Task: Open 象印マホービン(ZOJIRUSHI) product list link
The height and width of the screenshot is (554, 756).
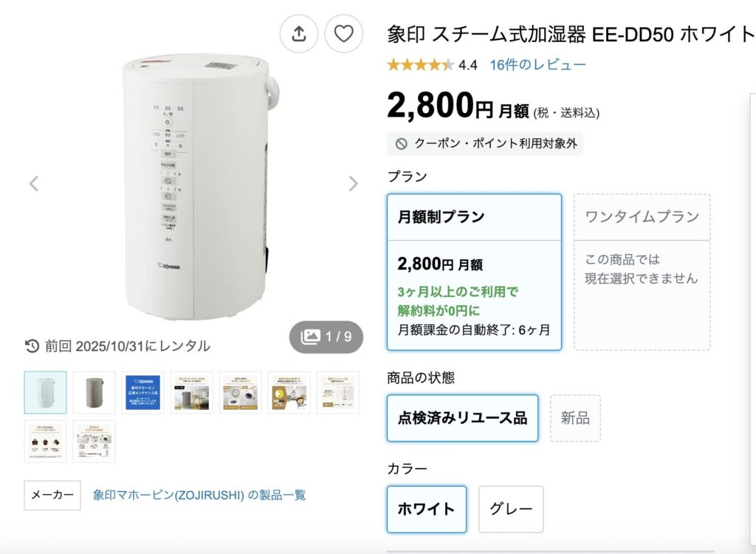Action: coord(199,495)
